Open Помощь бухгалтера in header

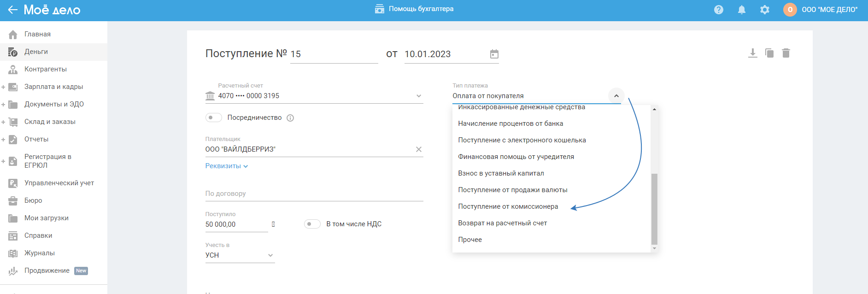(414, 9)
